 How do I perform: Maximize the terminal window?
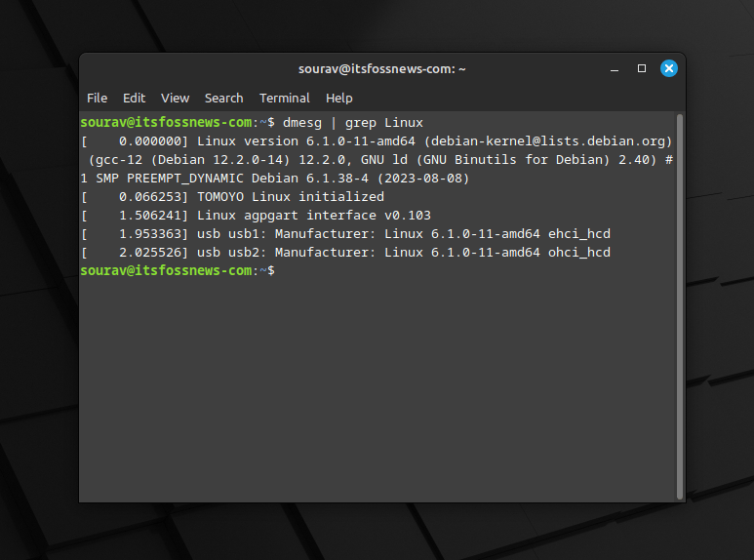pos(642,68)
